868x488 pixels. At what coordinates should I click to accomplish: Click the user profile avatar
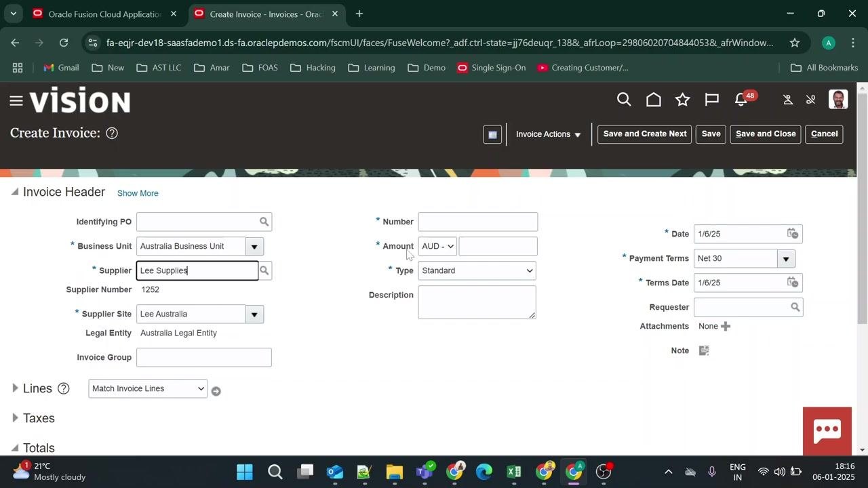(838, 100)
